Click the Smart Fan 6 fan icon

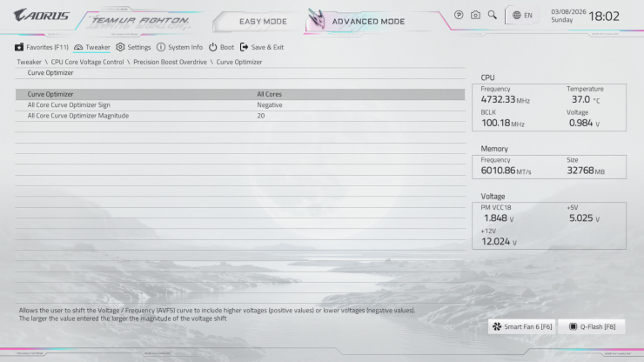tap(497, 327)
